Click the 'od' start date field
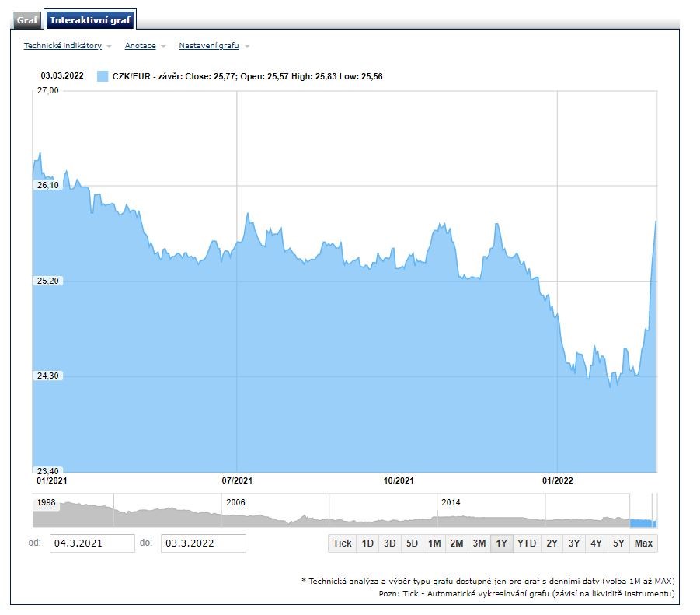Screen dimensions: 700x615 point(92,543)
